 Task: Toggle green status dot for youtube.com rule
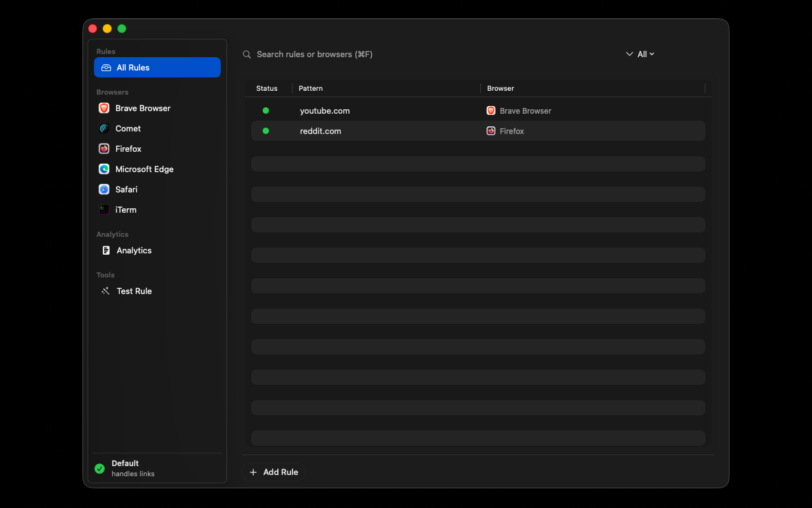point(266,110)
